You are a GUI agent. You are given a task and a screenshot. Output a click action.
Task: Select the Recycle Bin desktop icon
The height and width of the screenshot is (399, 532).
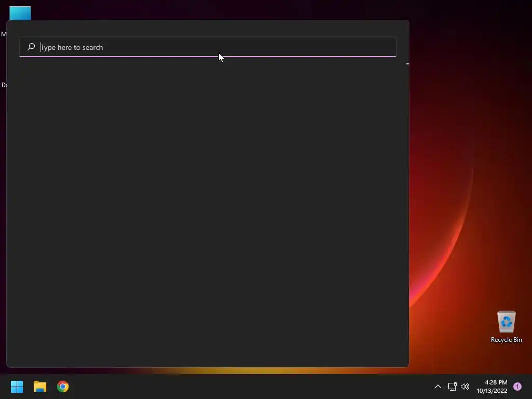(x=506, y=327)
